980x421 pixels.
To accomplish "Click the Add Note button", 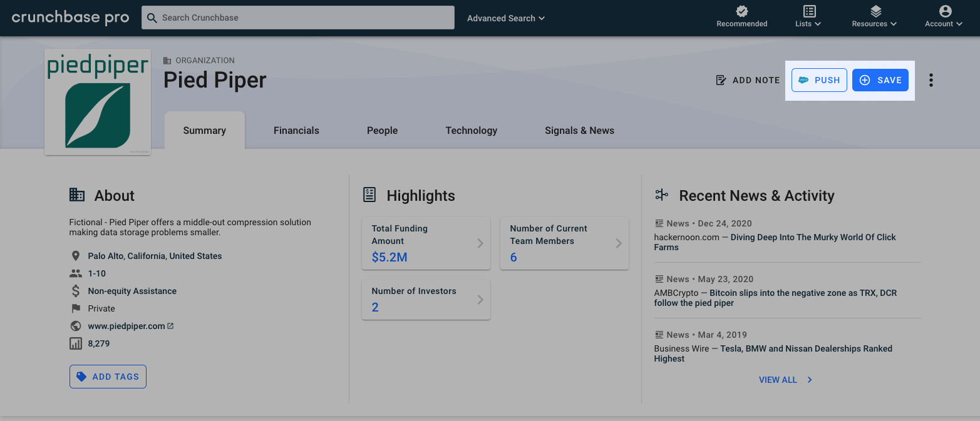I will click(748, 80).
